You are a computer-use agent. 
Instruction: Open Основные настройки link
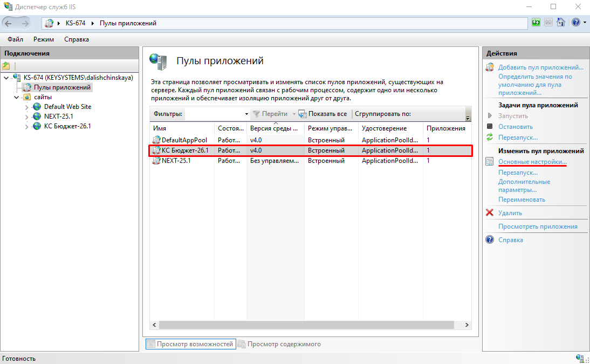click(532, 162)
